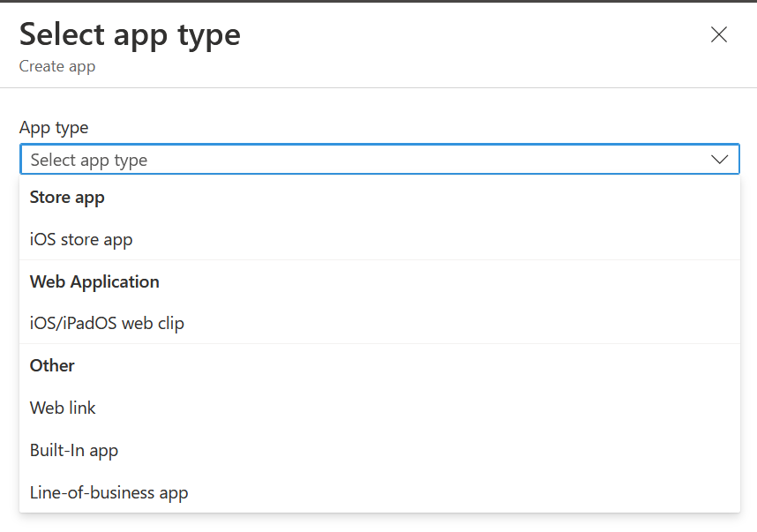This screenshot has height=532, width=757.
Task: Choose iOS store app option
Action: tap(81, 239)
